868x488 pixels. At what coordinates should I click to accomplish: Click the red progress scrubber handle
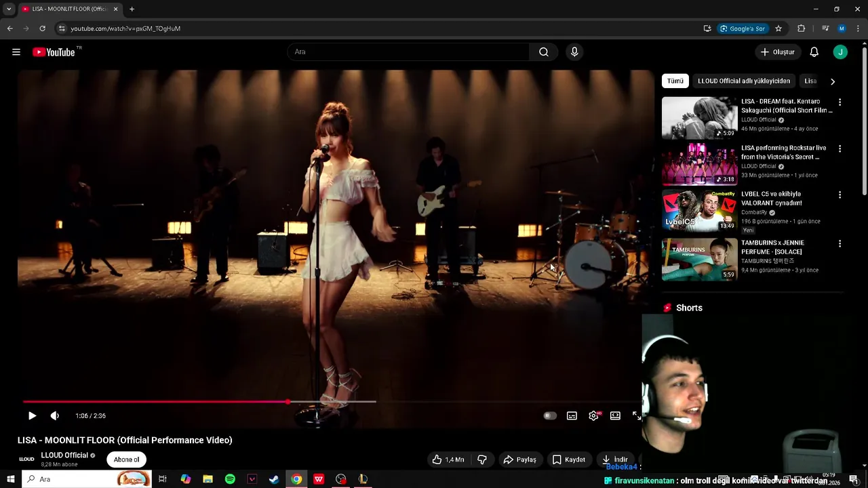pyautogui.click(x=288, y=402)
